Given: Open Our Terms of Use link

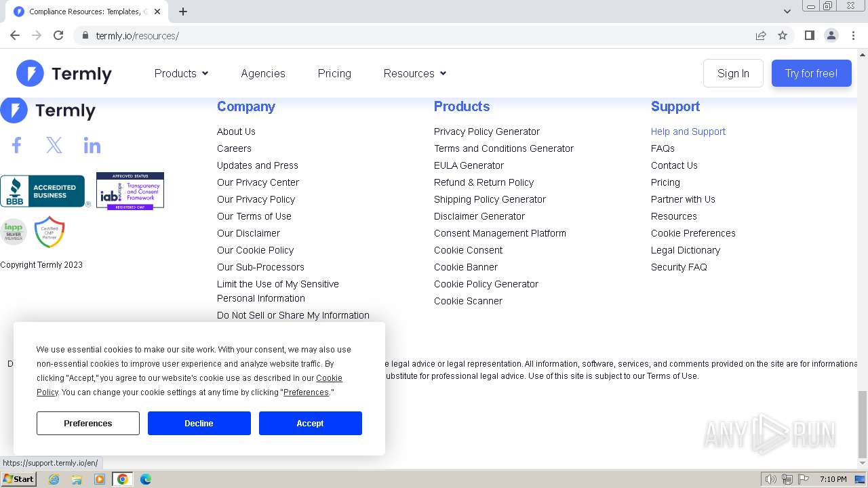Looking at the screenshot, I should (254, 216).
